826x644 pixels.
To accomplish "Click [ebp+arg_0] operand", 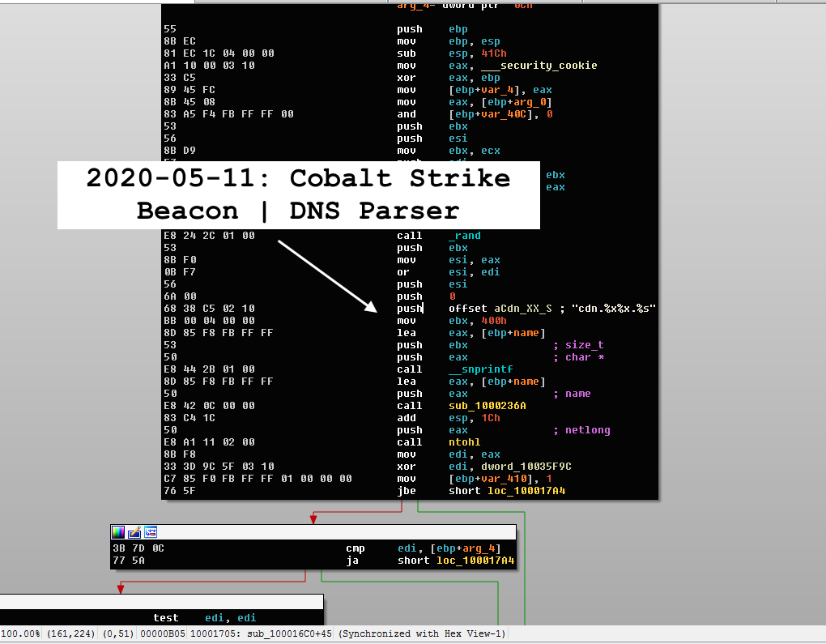I will (x=517, y=102).
